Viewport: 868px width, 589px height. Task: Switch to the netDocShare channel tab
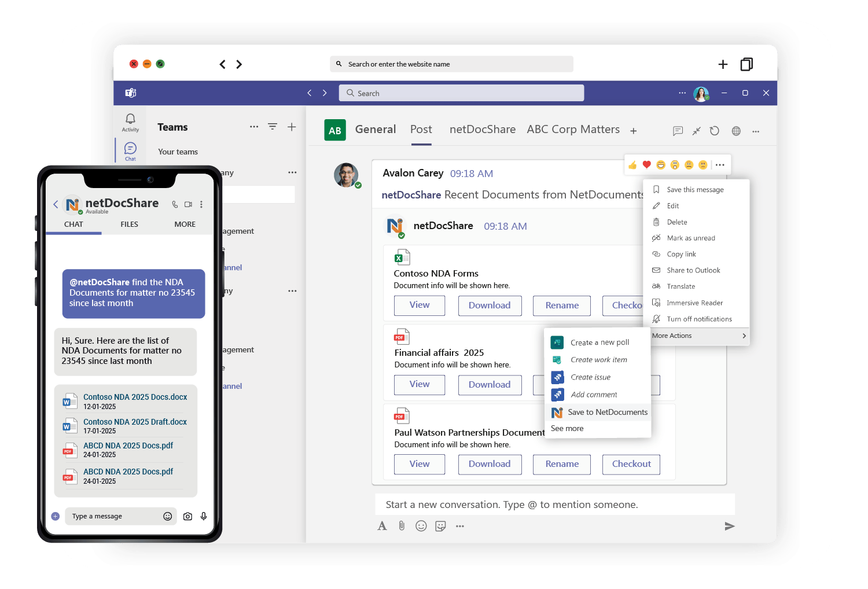[483, 130]
